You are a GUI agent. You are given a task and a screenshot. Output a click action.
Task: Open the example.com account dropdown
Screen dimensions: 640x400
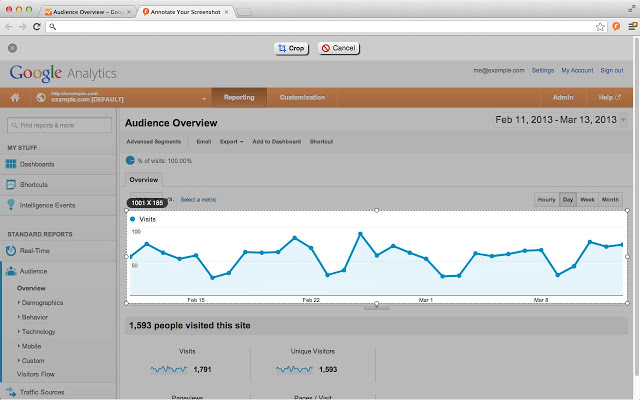click(204, 99)
